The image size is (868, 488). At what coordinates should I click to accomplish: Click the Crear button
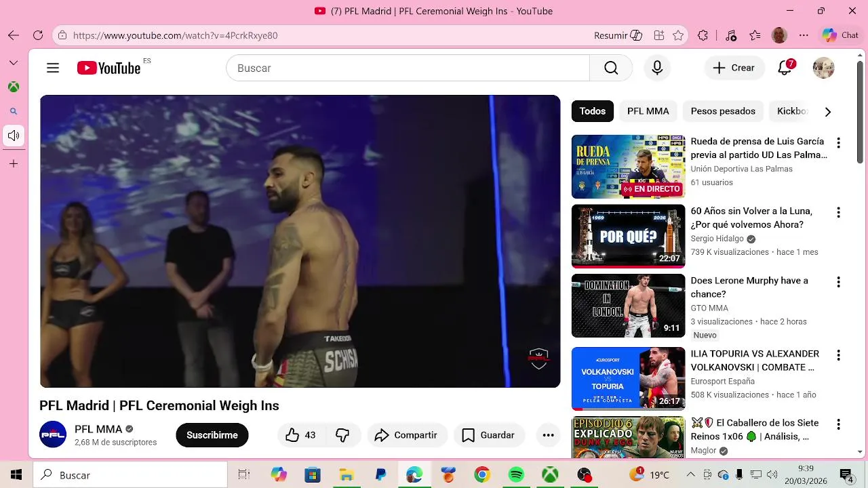[x=734, y=68]
